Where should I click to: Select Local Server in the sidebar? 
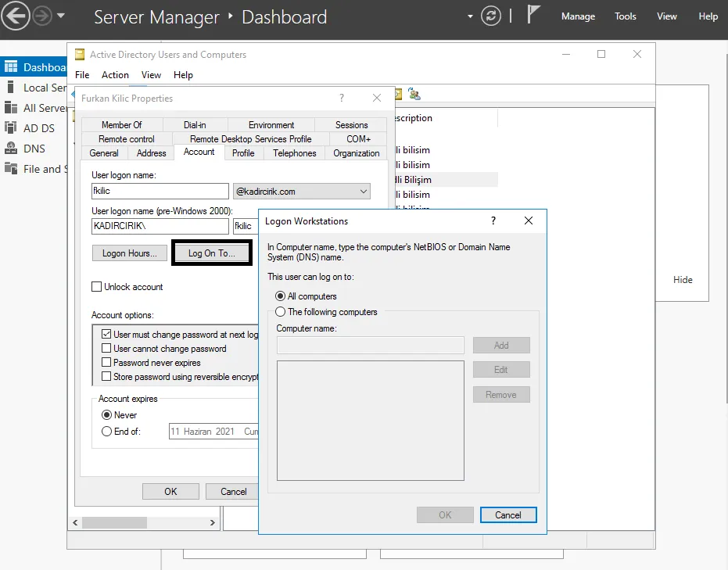pyautogui.click(x=34, y=88)
